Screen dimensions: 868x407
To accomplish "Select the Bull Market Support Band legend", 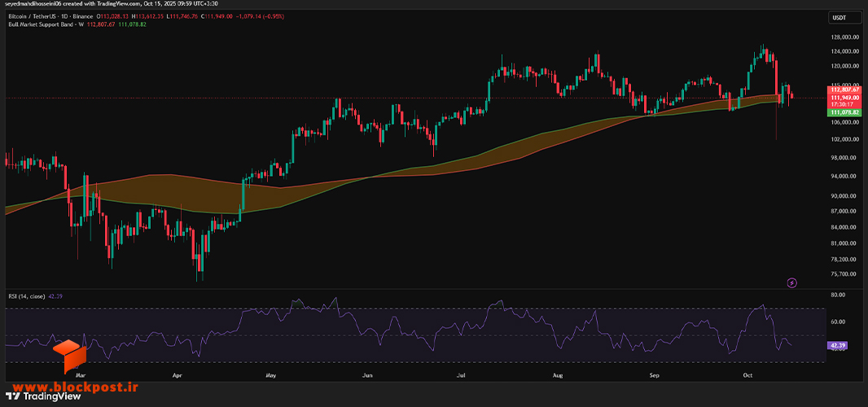I will pyautogui.click(x=46, y=24).
